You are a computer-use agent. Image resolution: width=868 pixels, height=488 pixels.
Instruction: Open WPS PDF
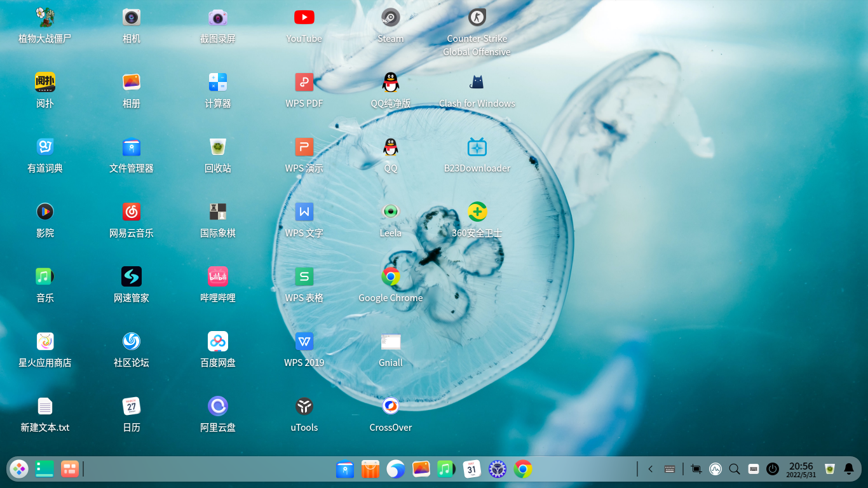(304, 82)
